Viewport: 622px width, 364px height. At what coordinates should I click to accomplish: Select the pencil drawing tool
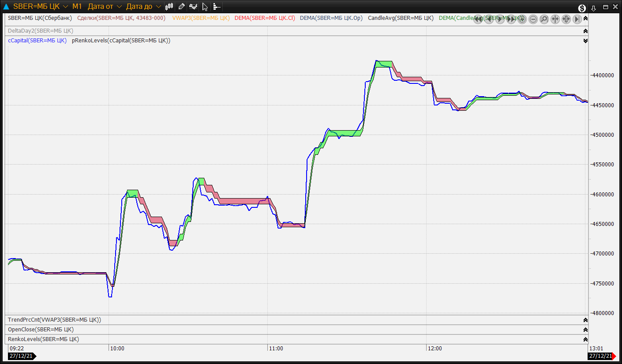[x=181, y=7]
